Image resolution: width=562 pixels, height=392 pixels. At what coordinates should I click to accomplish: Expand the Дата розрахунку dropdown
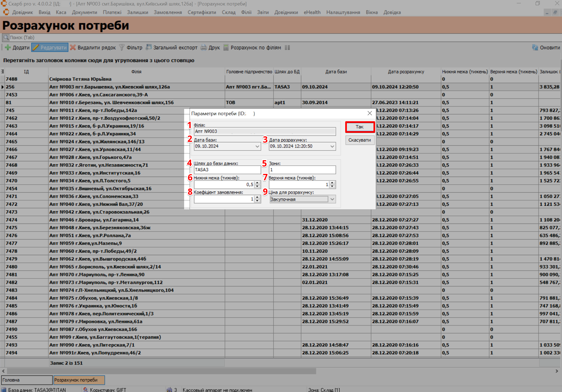[332, 146]
